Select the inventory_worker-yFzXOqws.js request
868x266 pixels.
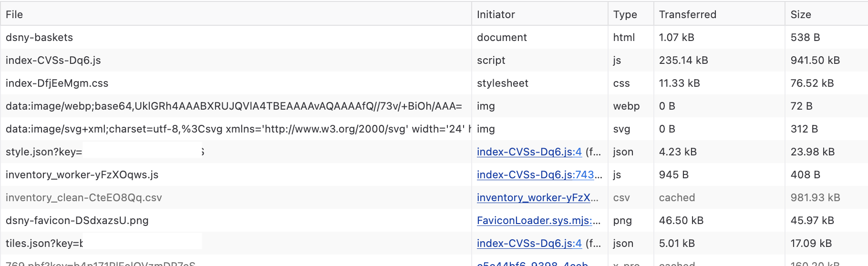pyautogui.click(x=82, y=174)
